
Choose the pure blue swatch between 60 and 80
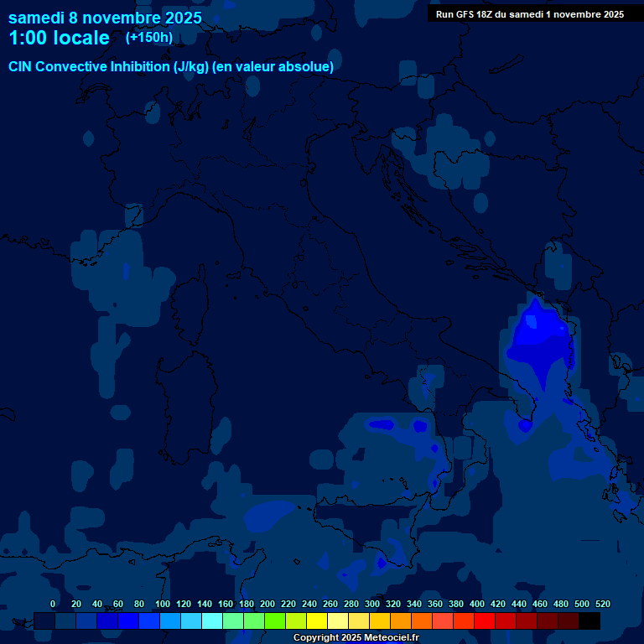click(x=128, y=621)
